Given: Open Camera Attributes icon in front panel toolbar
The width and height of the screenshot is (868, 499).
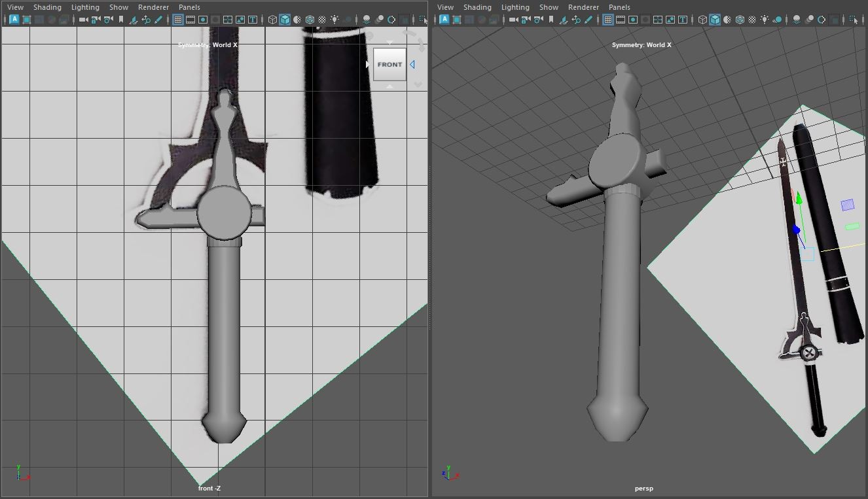Looking at the screenshot, I should (108, 20).
